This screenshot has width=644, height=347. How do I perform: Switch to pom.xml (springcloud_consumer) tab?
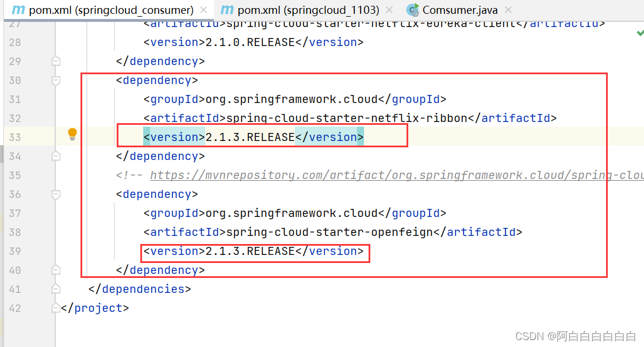109,10
